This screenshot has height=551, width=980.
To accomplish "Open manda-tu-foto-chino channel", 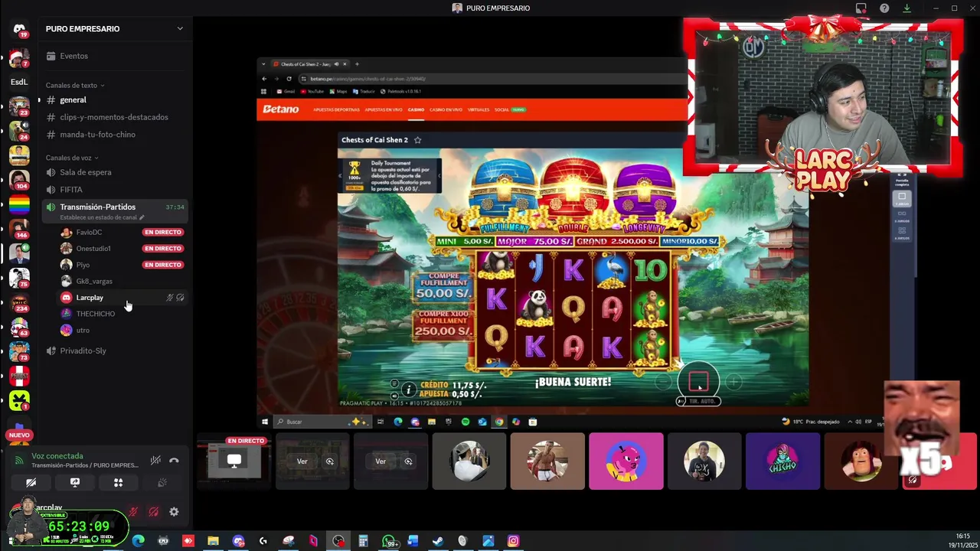I will [x=97, y=135].
